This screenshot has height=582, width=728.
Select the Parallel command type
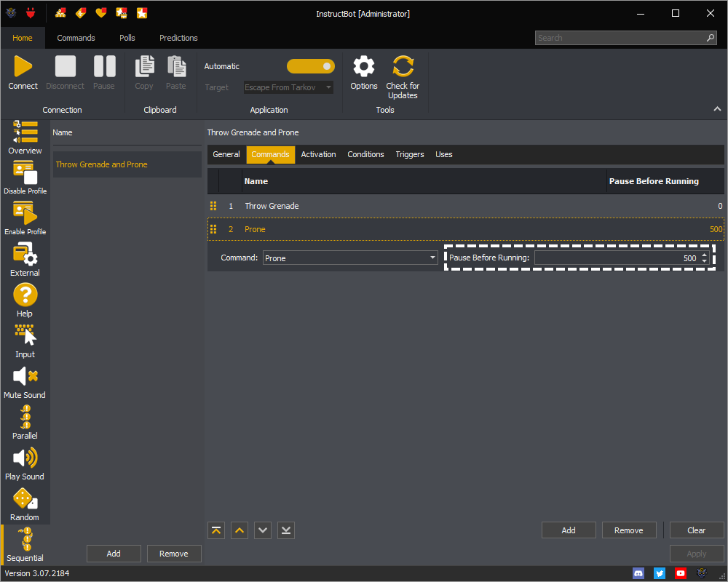(25, 423)
